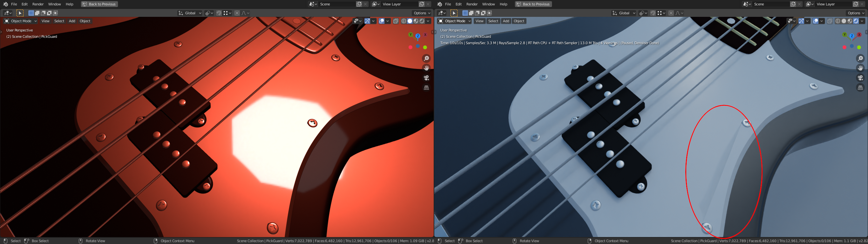Open the Object Mode dropdown in left viewport
868x244 pixels.
(21, 21)
